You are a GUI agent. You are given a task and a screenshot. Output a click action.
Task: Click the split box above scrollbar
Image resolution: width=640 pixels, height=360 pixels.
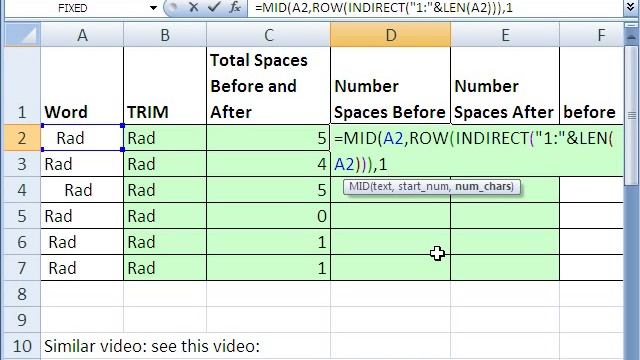click(x=631, y=25)
